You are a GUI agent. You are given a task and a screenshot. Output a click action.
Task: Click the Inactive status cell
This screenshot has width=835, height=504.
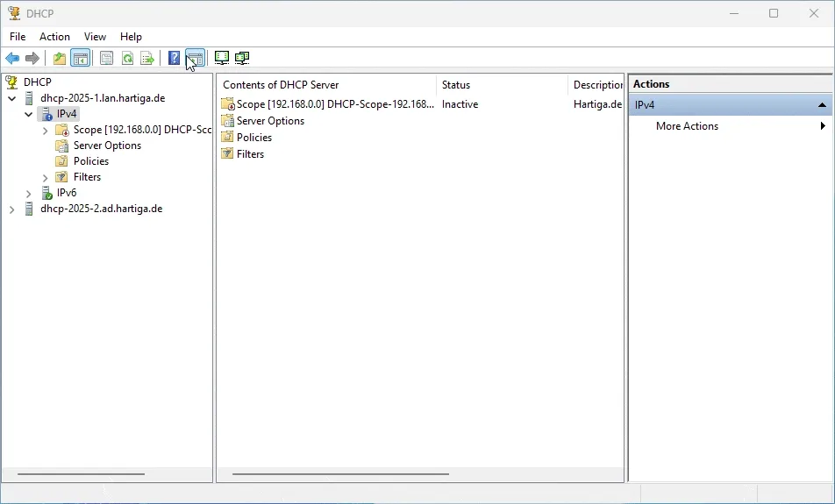coord(460,104)
